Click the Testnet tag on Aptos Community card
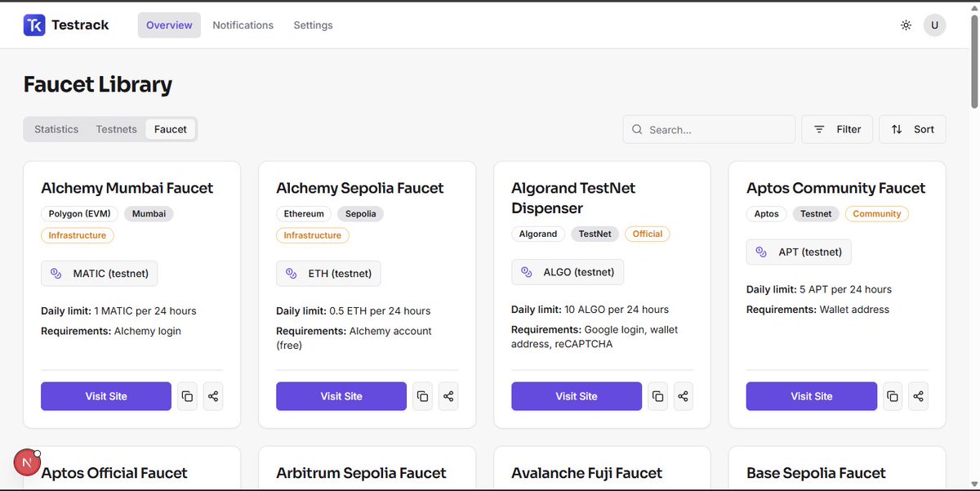Viewport: 980px width, 491px height. 816,214
